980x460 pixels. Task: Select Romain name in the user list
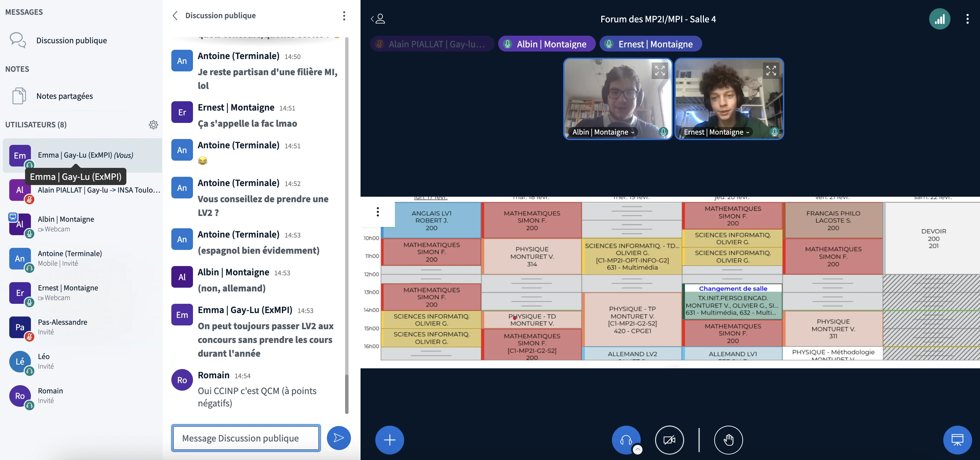50,391
